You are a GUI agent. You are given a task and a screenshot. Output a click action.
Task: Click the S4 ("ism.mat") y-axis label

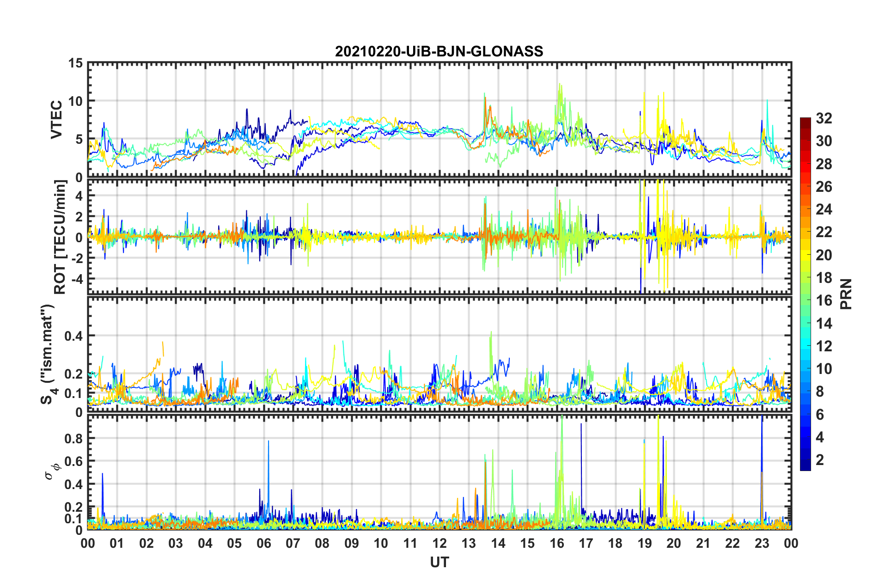[49, 354]
